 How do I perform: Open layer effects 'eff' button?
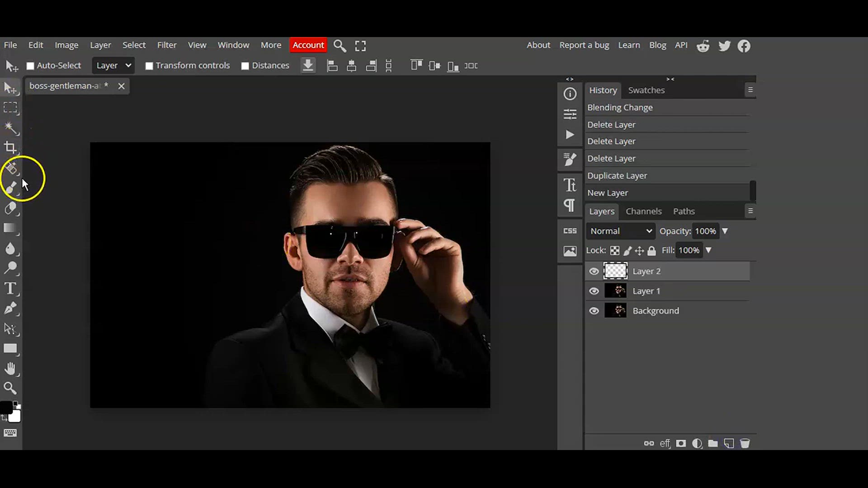click(x=665, y=443)
